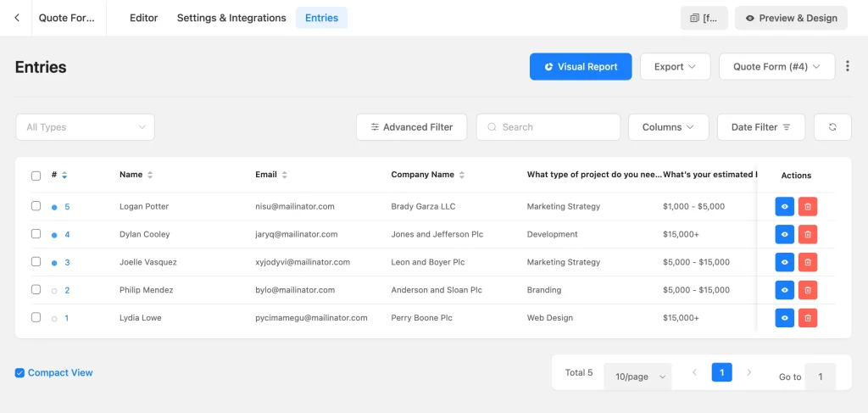Change the 10/page size dropdown
Image resolution: width=868 pixels, height=413 pixels.
click(x=637, y=377)
